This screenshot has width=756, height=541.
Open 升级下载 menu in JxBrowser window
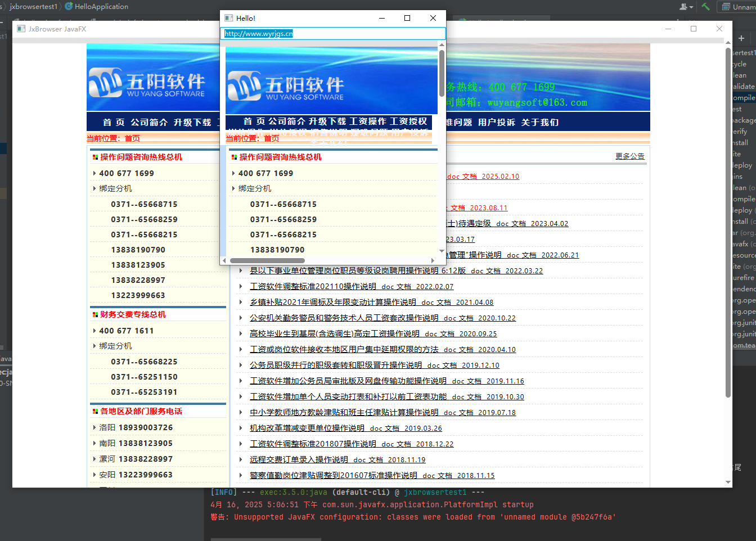tap(192, 123)
